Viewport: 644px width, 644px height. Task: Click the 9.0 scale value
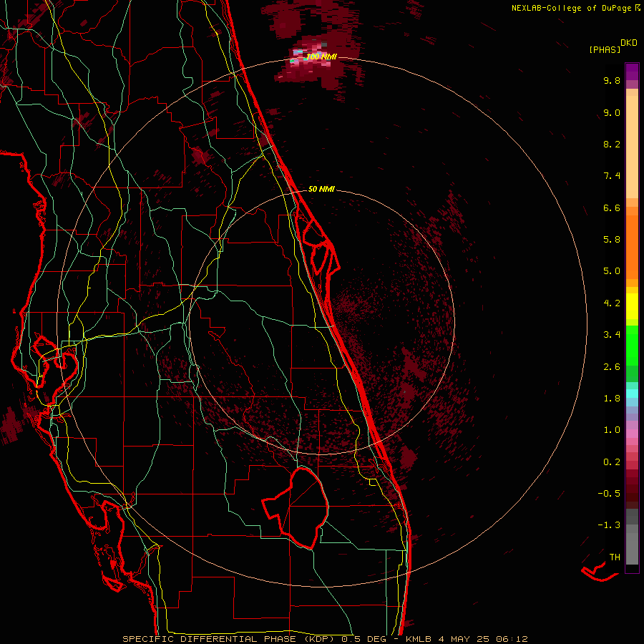pos(612,112)
